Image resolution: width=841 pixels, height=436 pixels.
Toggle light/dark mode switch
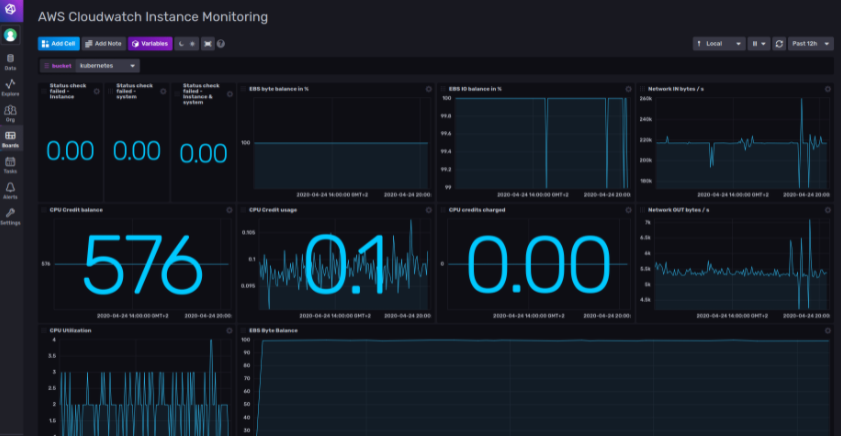click(187, 44)
